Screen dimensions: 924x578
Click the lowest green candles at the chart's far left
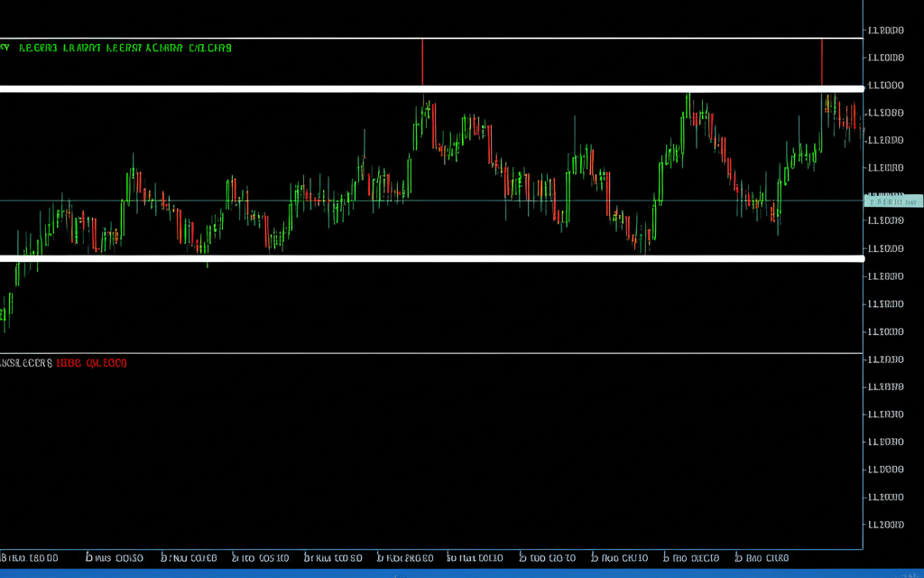pos(5,312)
